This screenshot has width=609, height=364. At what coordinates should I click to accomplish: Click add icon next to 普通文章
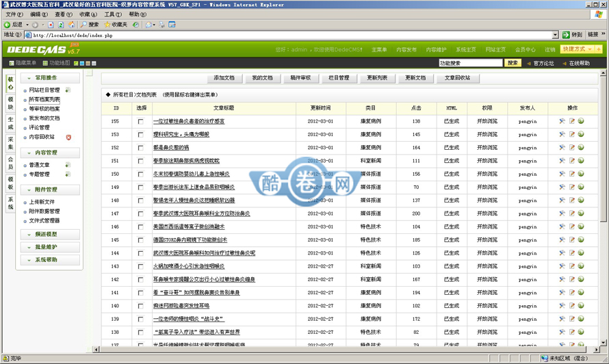pyautogui.click(x=68, y=165)
